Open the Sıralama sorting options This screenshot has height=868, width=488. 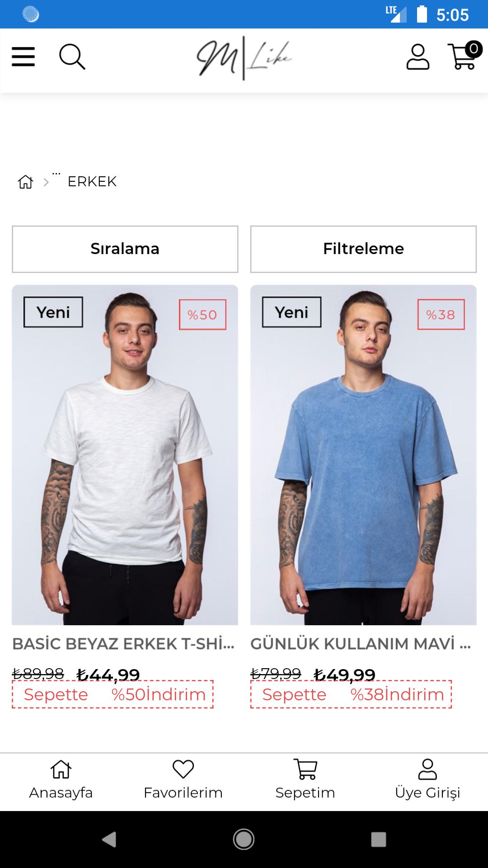(125, 249)
